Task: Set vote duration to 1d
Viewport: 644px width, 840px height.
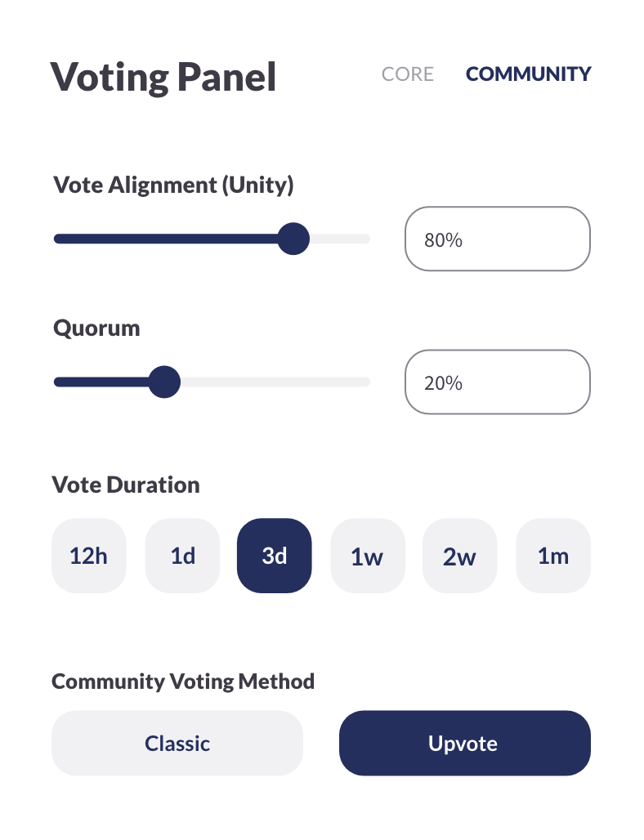Action: tap(183, 556)
